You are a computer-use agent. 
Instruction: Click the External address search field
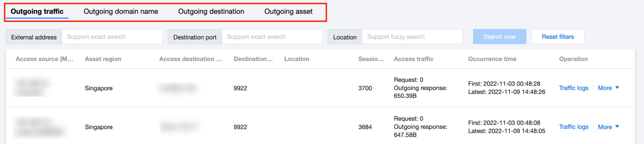(112, 37)
